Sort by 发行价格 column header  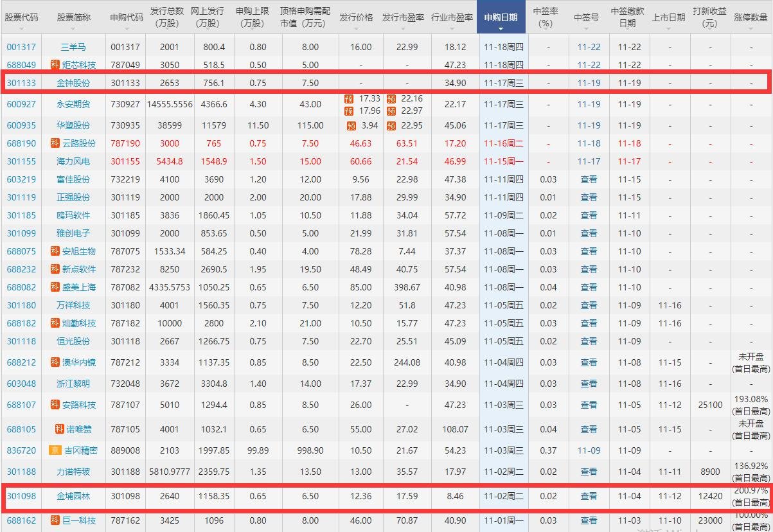(x=356, y=17)
